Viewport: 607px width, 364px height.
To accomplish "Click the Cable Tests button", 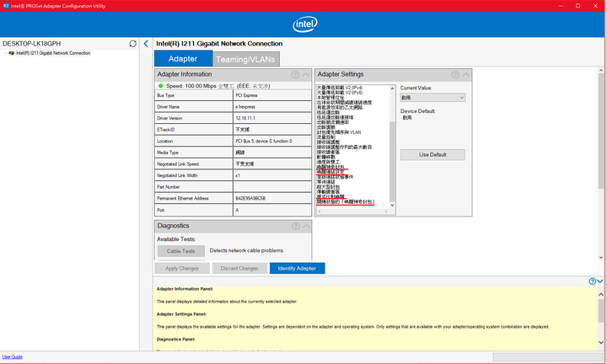I will coord(180,251).
